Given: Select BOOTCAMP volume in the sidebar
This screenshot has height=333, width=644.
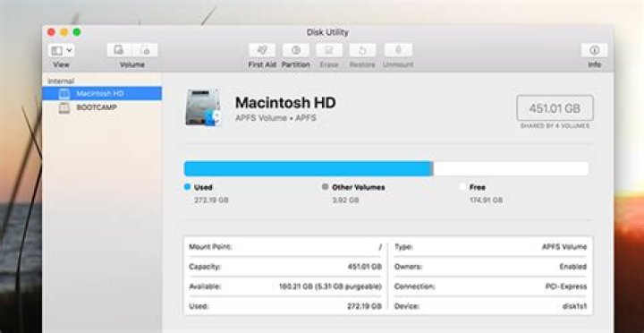Looking at the screenshot, I should [x=102, y=107].
